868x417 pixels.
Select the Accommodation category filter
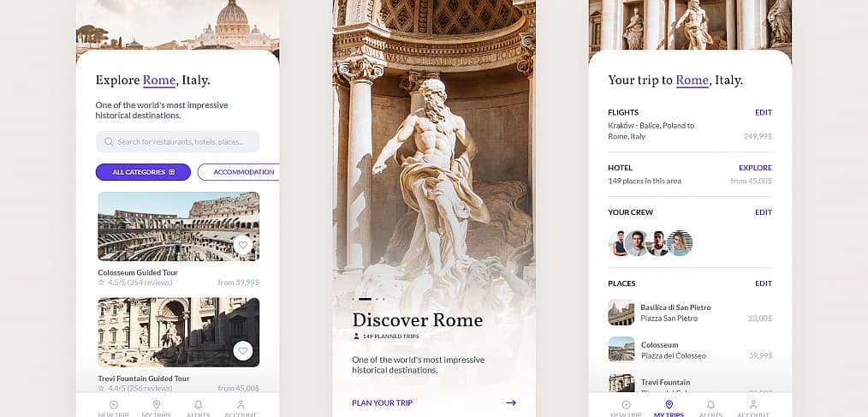tap(239, 172)
